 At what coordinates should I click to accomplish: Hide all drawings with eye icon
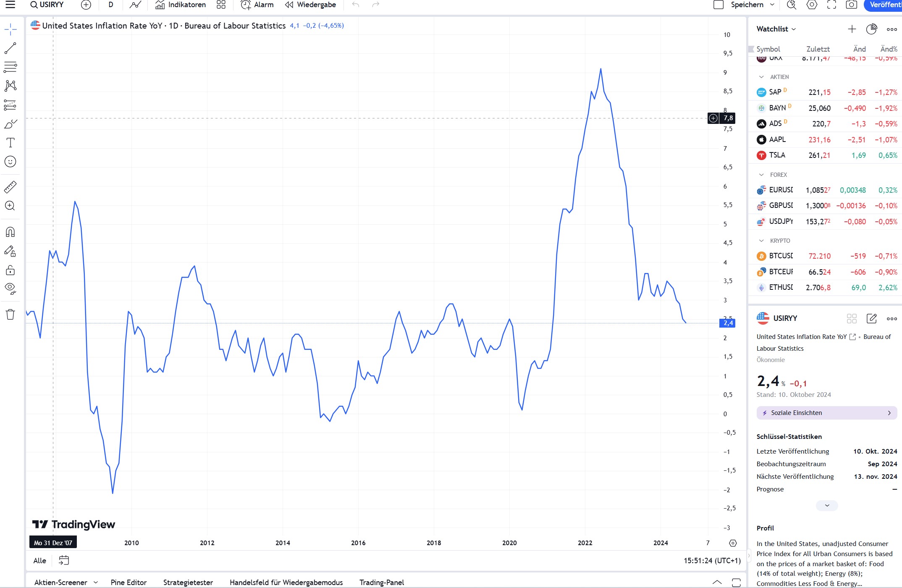tap(10, 288)
